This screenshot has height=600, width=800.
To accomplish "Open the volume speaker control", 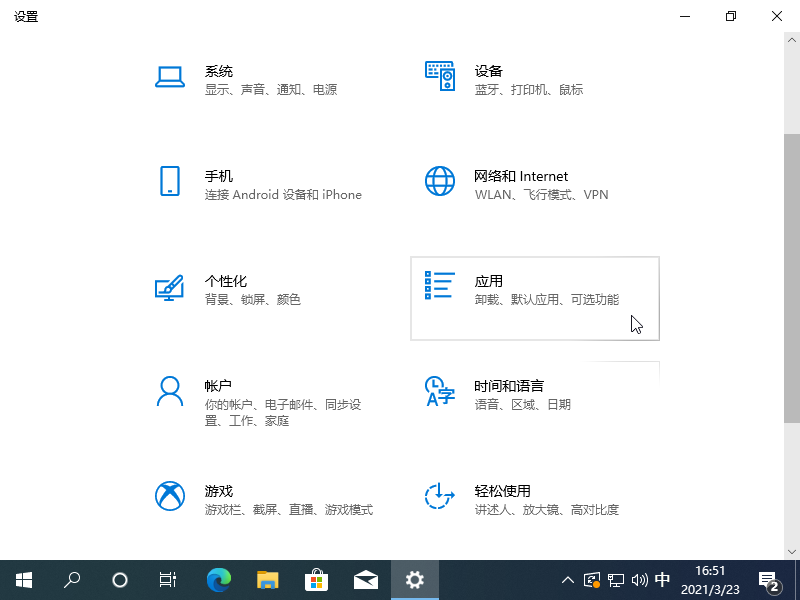I will click(x=640, y=580).
